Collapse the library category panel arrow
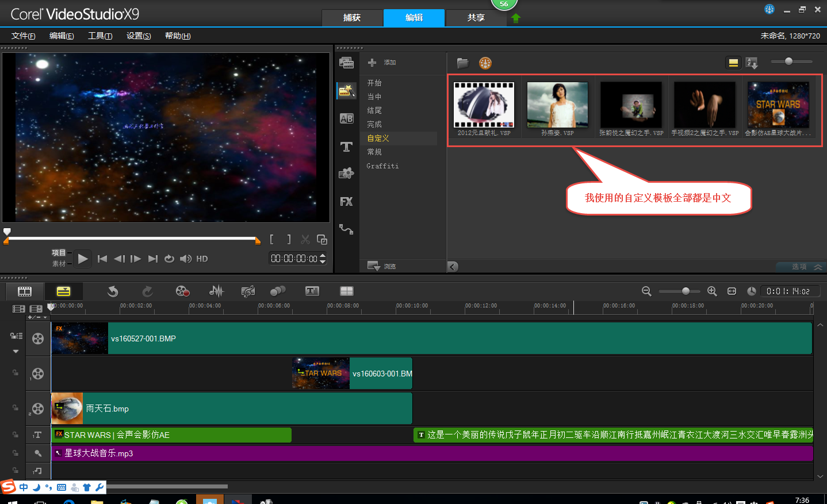This screenshot has height=504, width=827. [x=453, y=267]
